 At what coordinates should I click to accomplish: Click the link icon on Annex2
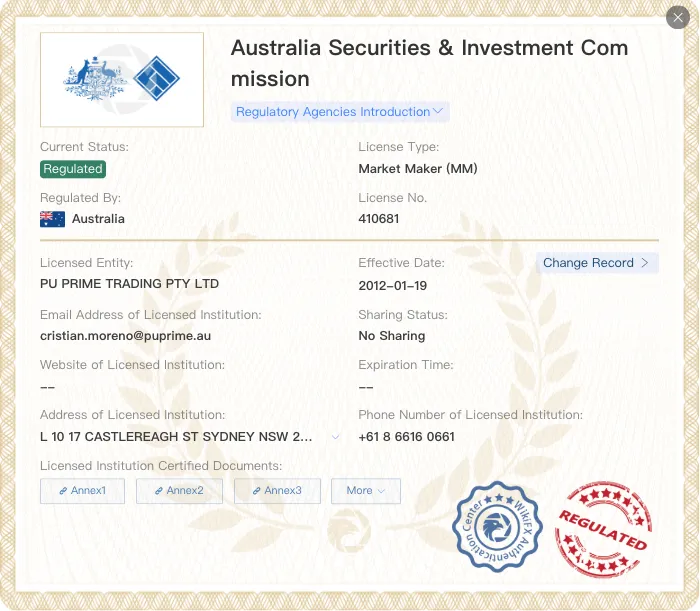(x=158, y=491)
